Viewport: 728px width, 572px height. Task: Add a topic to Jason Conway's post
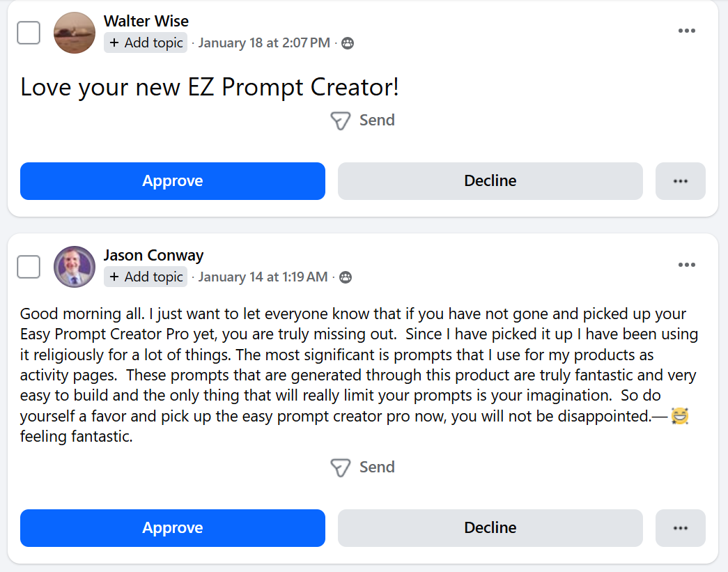pyautogui.click(x=146, y=277)
